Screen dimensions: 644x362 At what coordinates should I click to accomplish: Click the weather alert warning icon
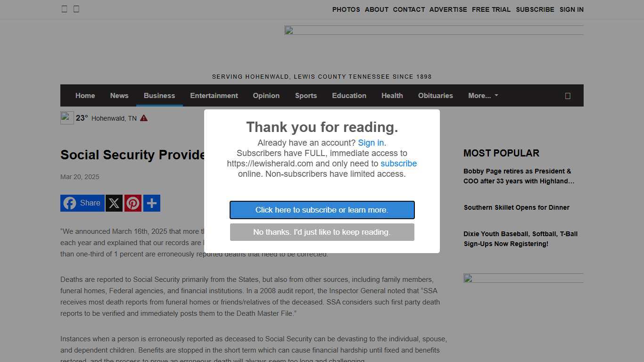tap(144, 118)
